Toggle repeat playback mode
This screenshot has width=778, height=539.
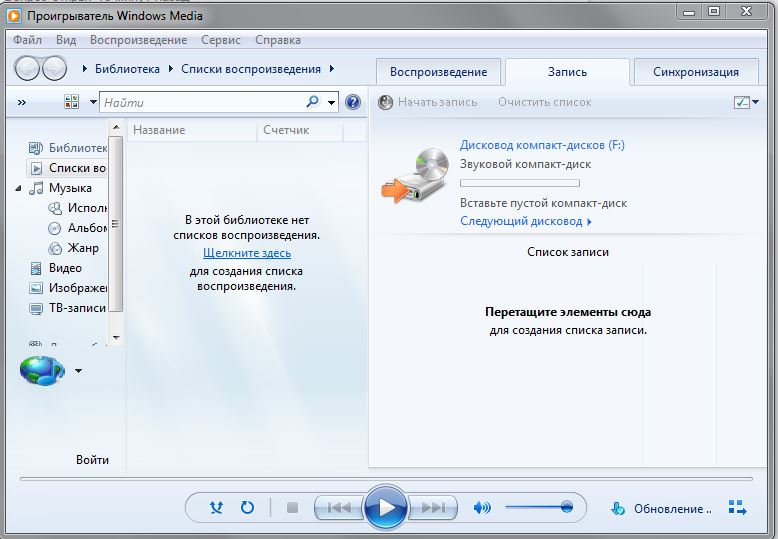(247, 507)
